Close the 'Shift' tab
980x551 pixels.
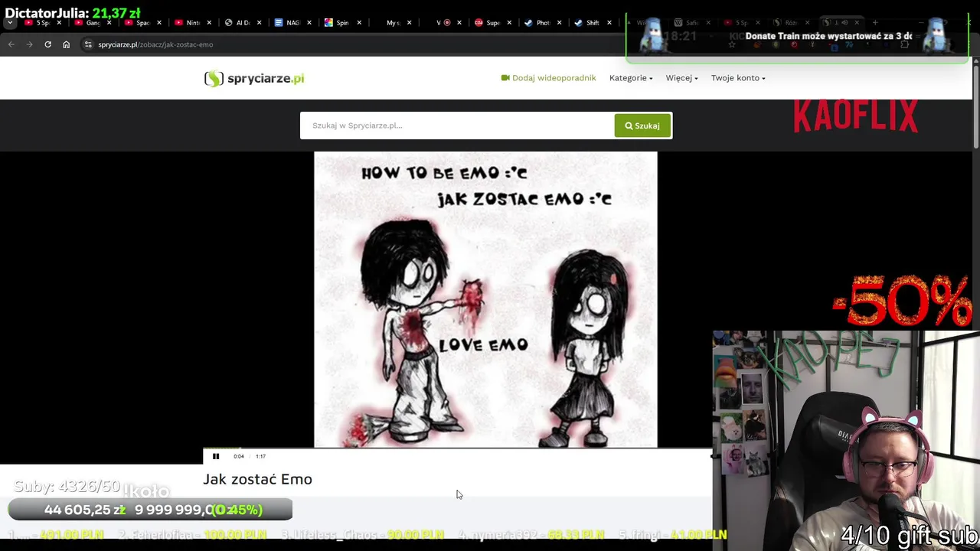click(609, 23)
